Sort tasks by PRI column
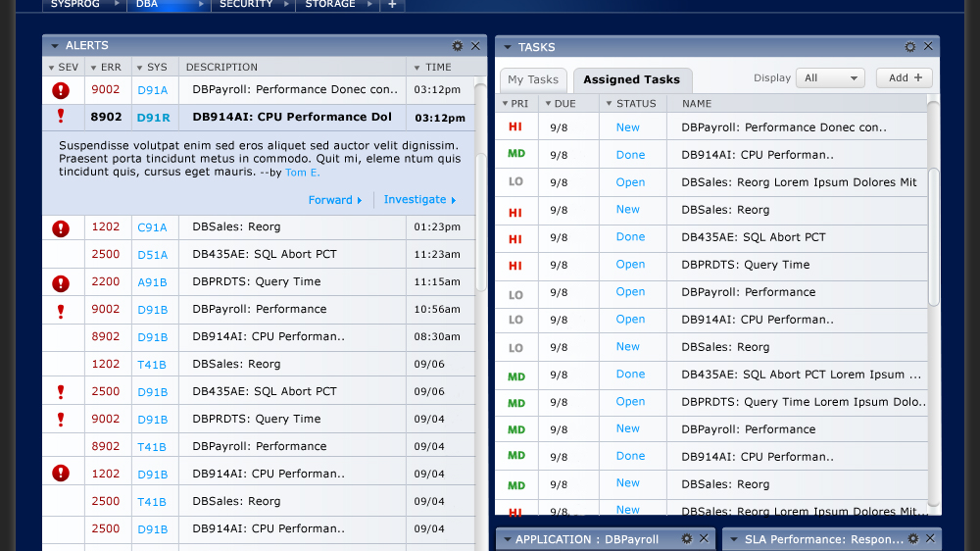This screenshot has height=551, width=980. (x=515, y=104)
